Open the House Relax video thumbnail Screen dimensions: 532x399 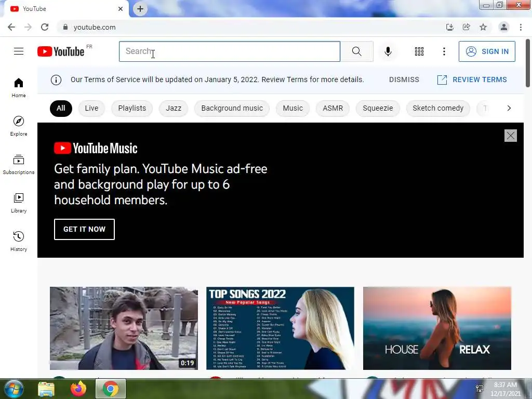[437, 328]
